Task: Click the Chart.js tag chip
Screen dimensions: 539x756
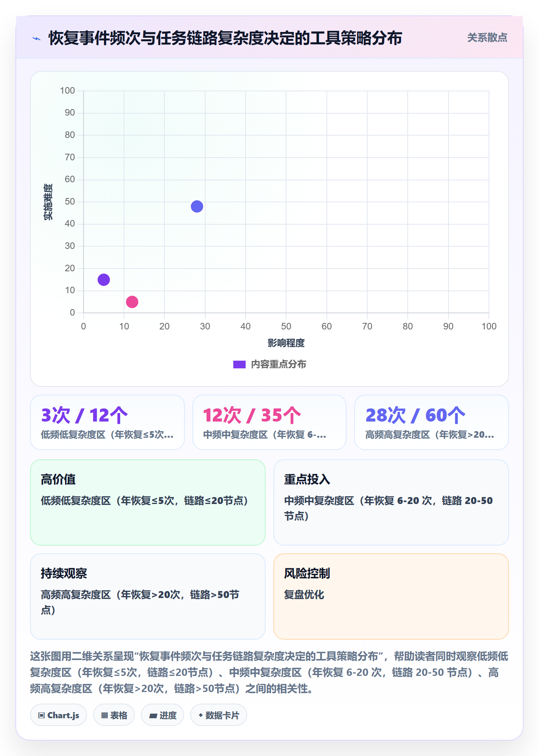Action: [x=59, y=715]
